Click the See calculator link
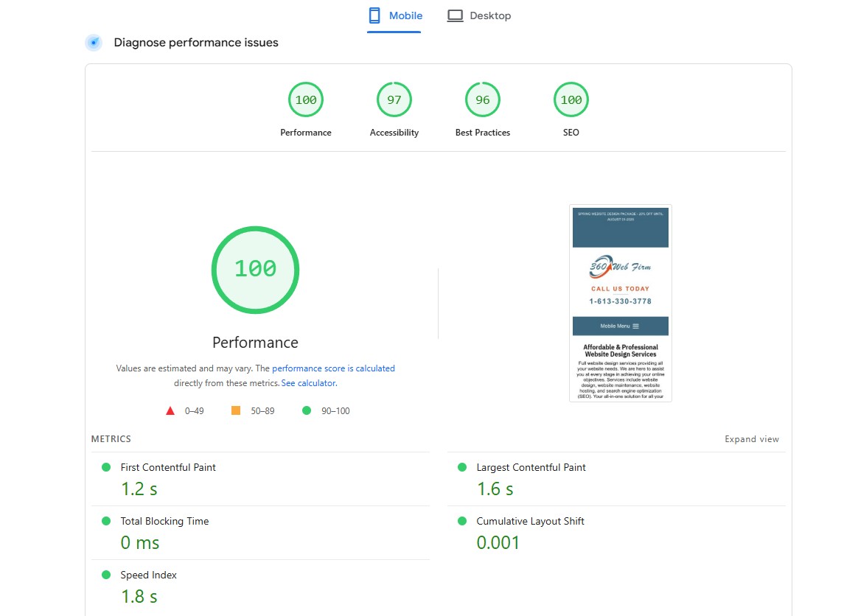The width and height of the screenshot is (858, 616). click(x=308, y=382)
